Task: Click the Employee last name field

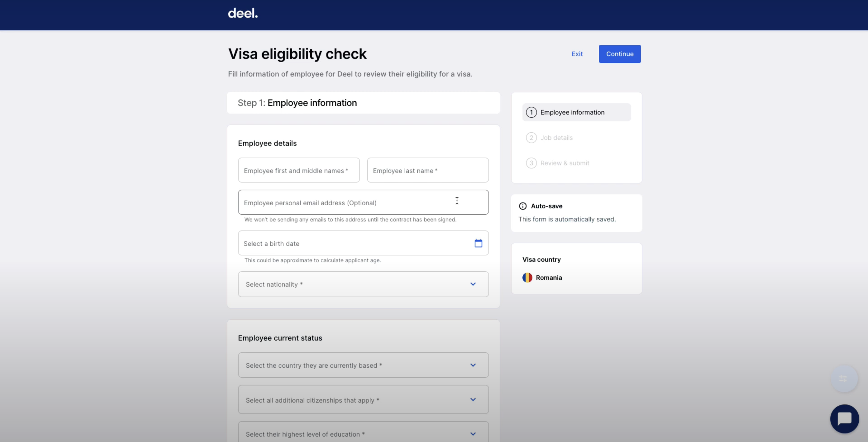Action: click(428, 170)
